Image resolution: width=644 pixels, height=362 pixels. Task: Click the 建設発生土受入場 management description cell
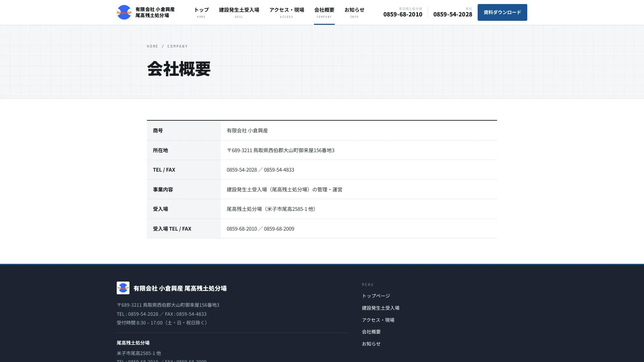coord(359,189)
